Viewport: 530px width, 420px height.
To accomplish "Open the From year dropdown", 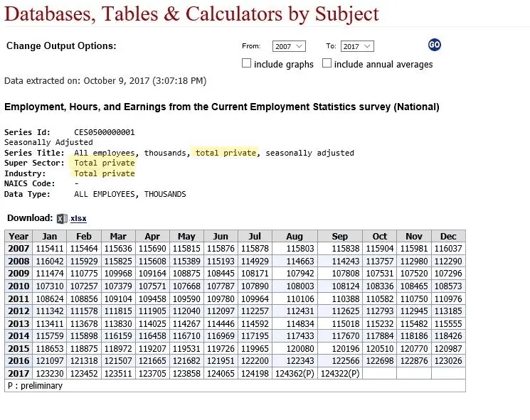I will click(x=289, y=46).
